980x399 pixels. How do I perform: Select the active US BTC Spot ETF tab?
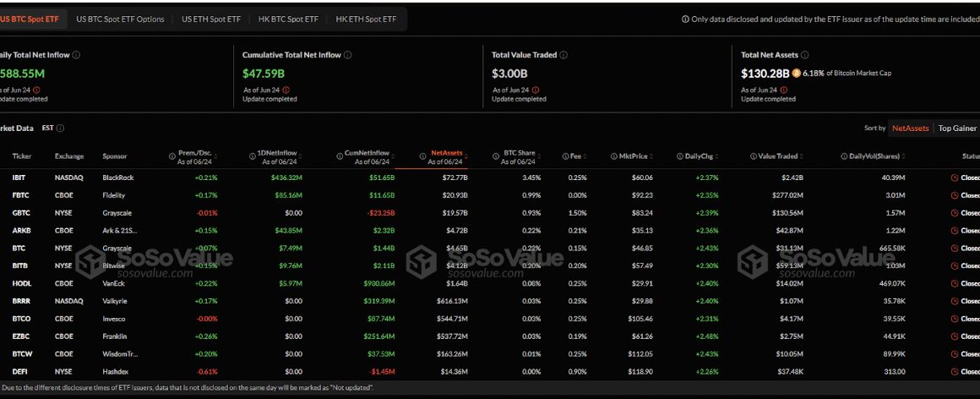pyautogui.click(x=30, y=19)
